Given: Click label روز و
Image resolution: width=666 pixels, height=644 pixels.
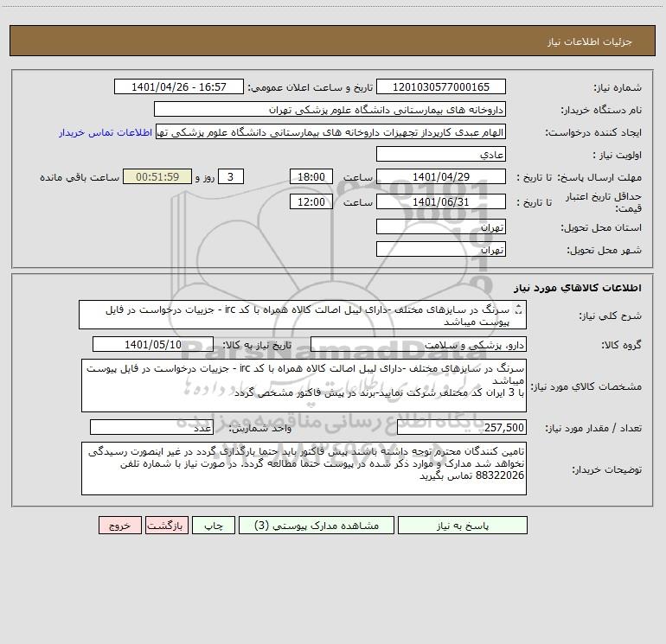Looking at the screenshot, I should click(205, 177).
